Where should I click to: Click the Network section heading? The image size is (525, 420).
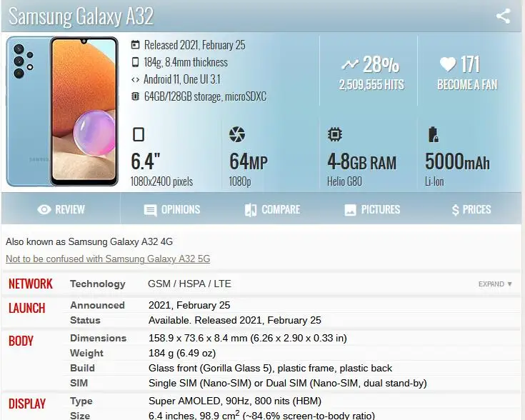coord(31,284)
